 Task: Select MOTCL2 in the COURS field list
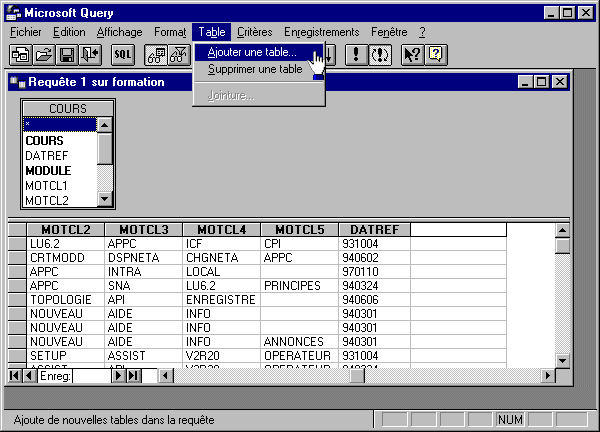point(60,200)
